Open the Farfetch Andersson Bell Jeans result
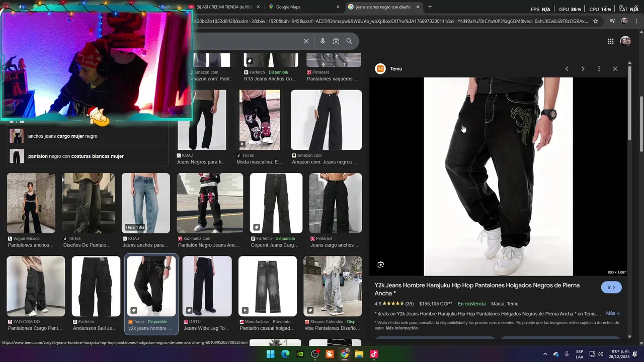The height and width of the screenshot is (362, 644). [96, 294]
